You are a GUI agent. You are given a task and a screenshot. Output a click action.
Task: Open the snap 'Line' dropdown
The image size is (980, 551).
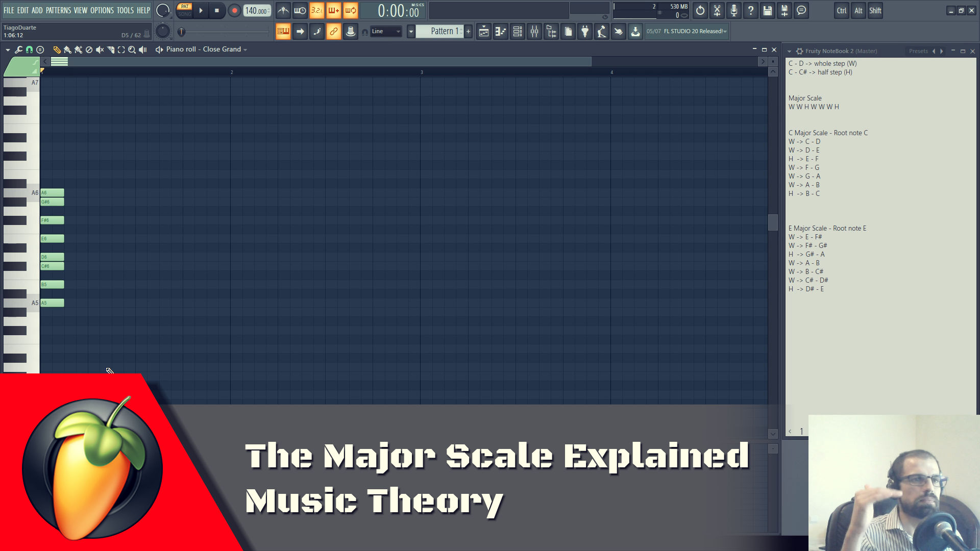click(x=385, y=31)
